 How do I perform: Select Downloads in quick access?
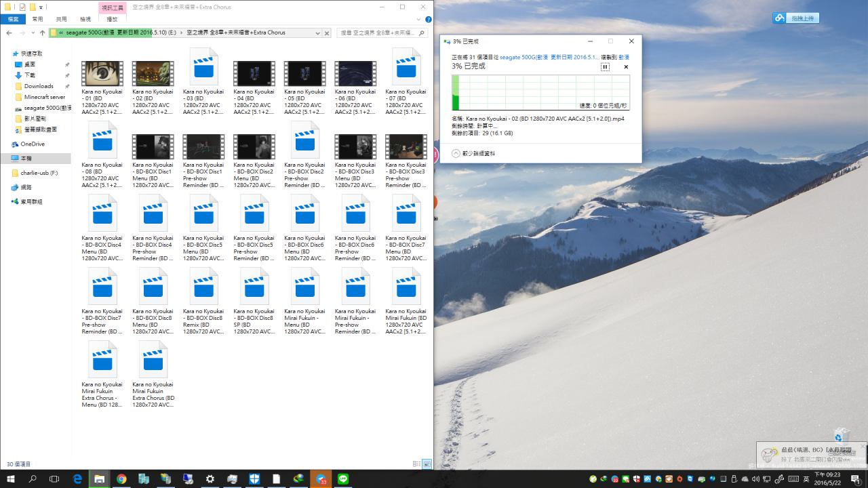(39, 86)
